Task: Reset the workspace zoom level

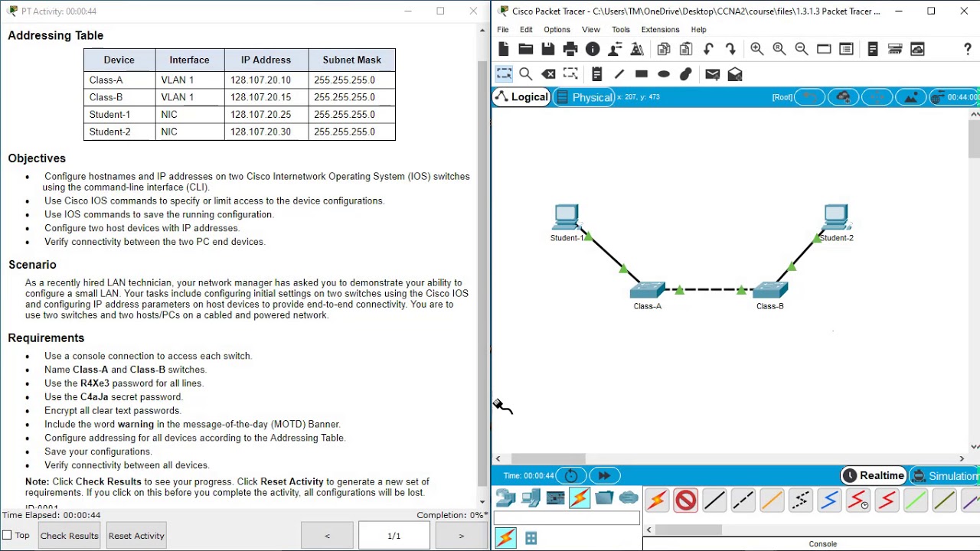Action: pyautogui.click(x=779, y=49)
